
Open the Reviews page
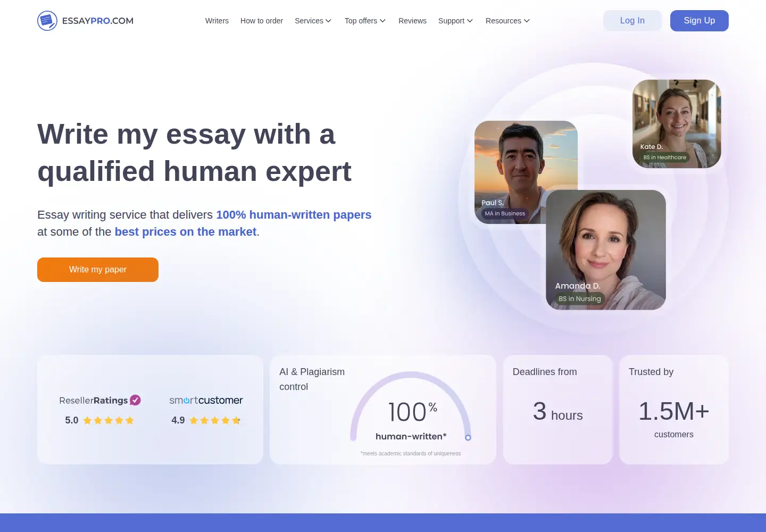tap(412, 21)
